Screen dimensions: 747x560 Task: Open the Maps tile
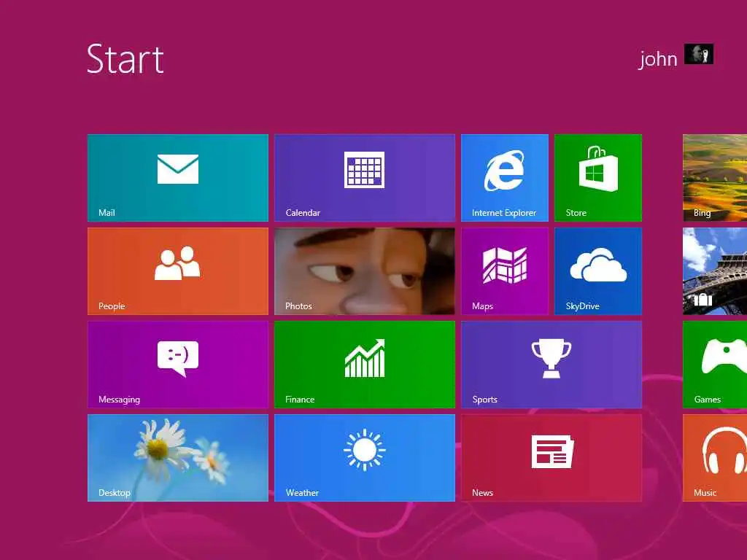(505, 271)
